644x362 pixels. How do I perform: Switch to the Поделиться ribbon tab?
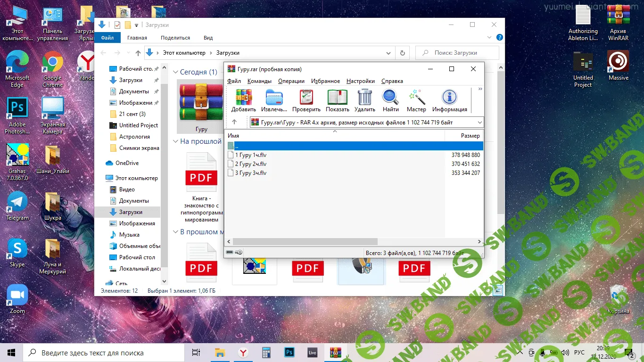[x=175, y=38]
